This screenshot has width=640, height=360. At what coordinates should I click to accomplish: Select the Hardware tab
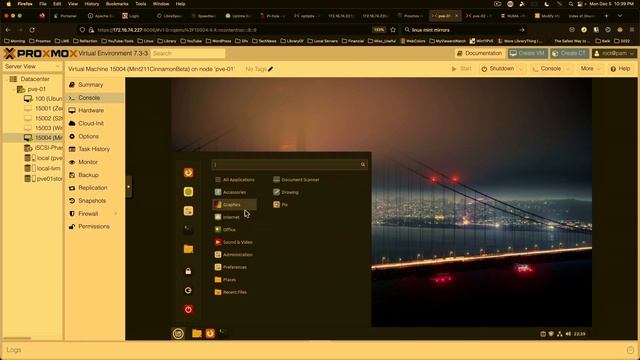point(94,111)
